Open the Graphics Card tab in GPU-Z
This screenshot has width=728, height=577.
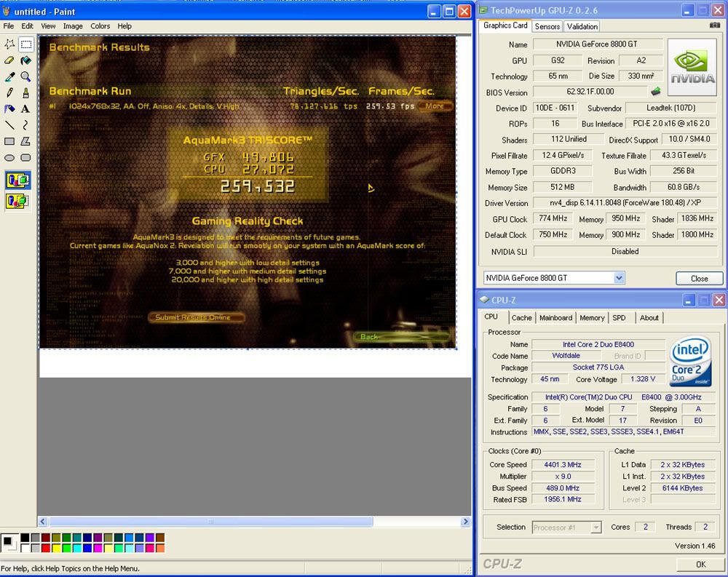tap(505, 25)
